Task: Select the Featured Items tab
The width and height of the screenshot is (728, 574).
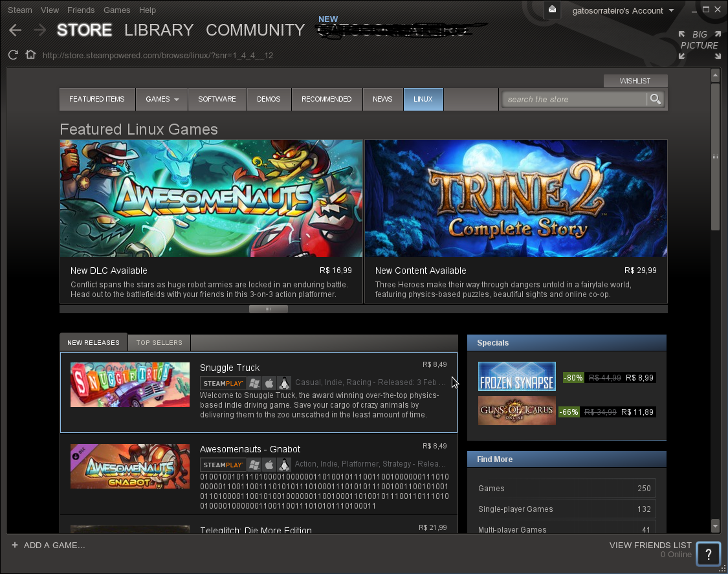Action: tap(97, 99)
